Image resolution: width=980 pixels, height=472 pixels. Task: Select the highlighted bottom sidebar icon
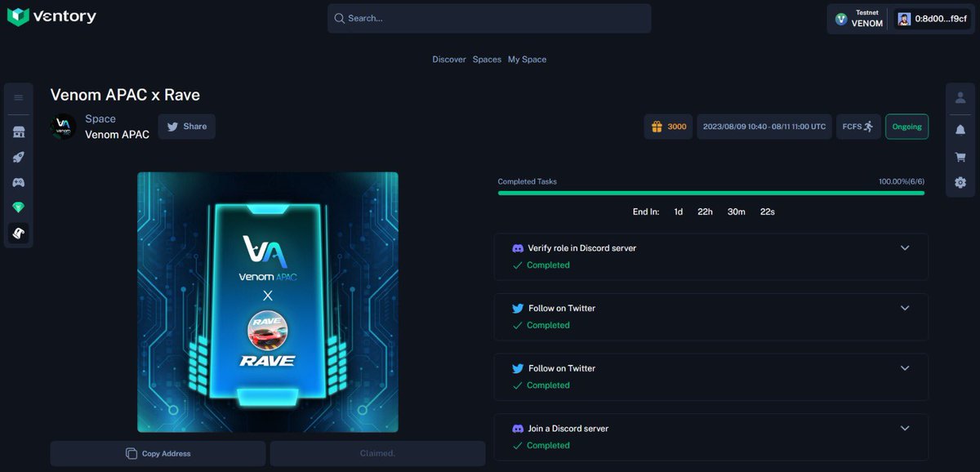pyautogui.click(x=18, y=233)
